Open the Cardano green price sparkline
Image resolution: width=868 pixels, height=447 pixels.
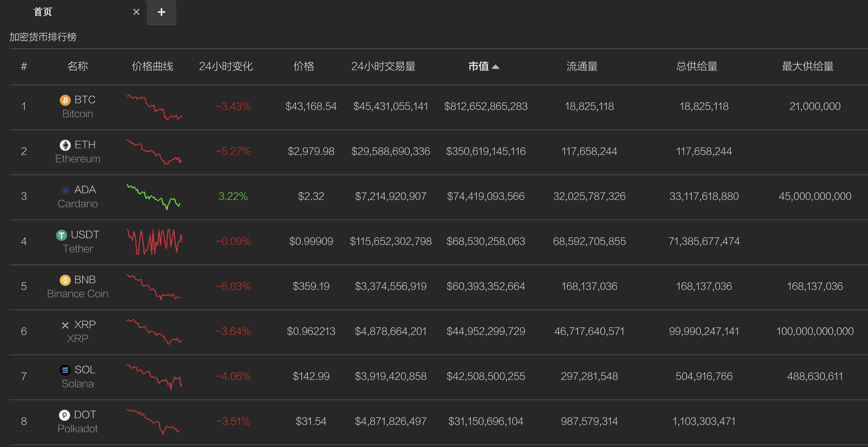pyautogui.click(x=153, y=197)
